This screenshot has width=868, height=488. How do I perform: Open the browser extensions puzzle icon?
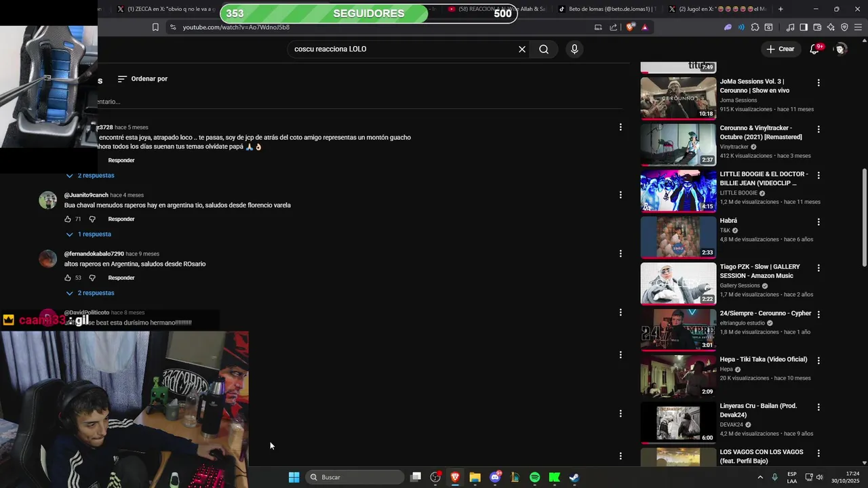click(x=755, y=27)
